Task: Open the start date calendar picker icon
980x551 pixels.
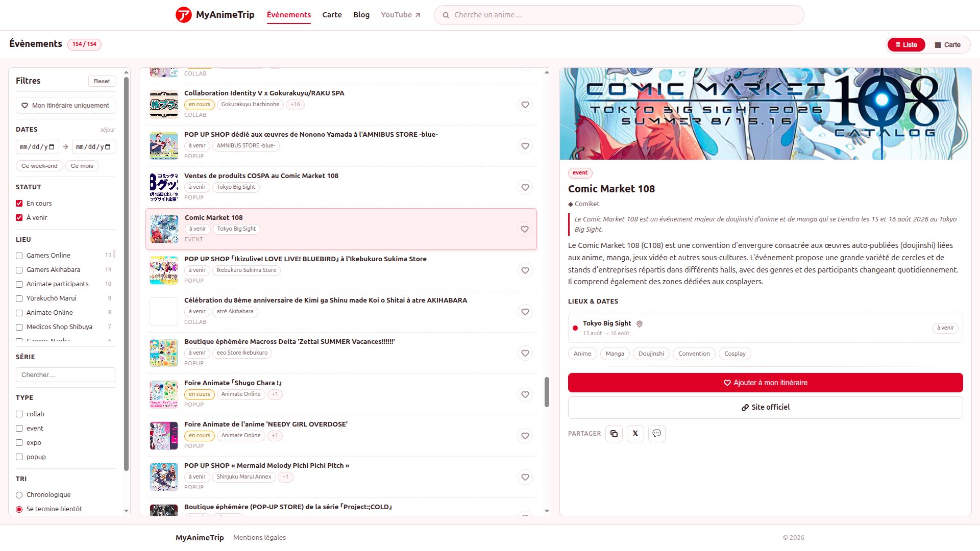Action: pyautogui.click(x=52, y=147)
